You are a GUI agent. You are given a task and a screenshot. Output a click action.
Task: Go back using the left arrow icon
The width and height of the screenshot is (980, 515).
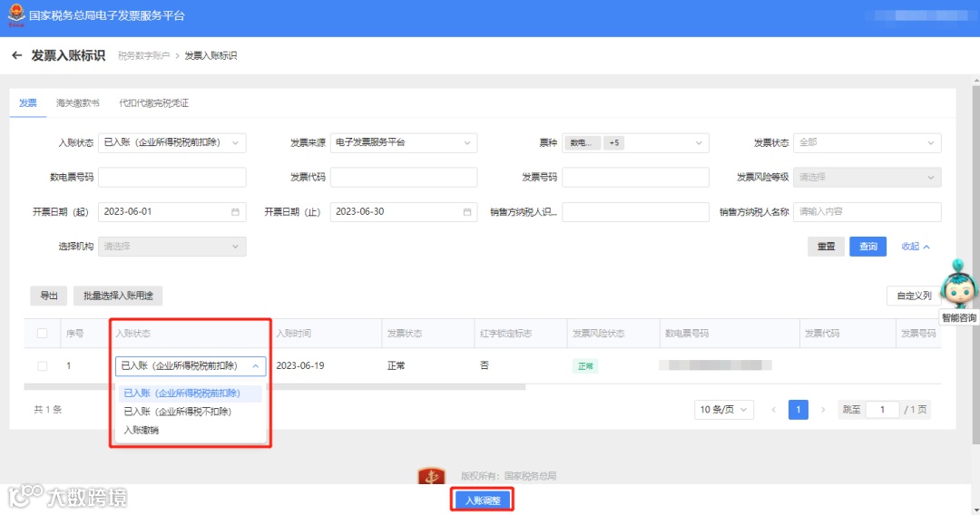coord(17,55)
